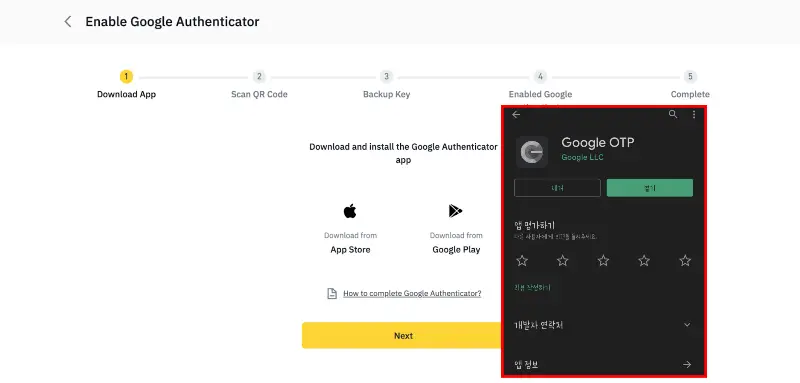The image size is (800, 383).
Task: Go back using the header chevron arrow
Action: (68, 21)
